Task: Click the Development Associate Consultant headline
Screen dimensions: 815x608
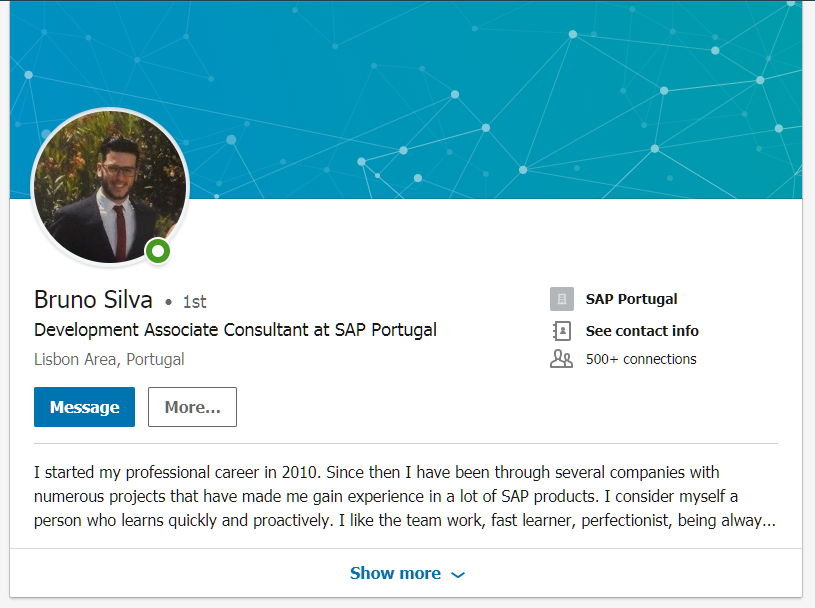Action: 235,331
